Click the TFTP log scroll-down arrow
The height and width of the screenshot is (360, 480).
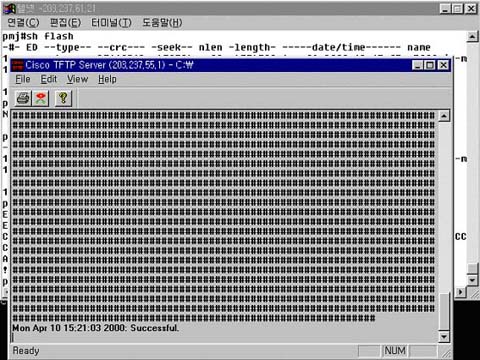pyautogui.click(x=444, y=337)
